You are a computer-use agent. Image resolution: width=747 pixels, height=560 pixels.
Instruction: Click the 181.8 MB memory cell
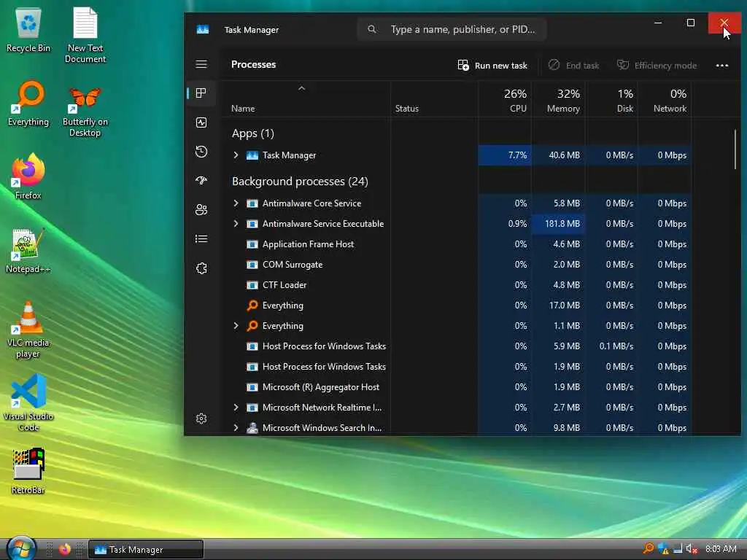coord(558,223)
